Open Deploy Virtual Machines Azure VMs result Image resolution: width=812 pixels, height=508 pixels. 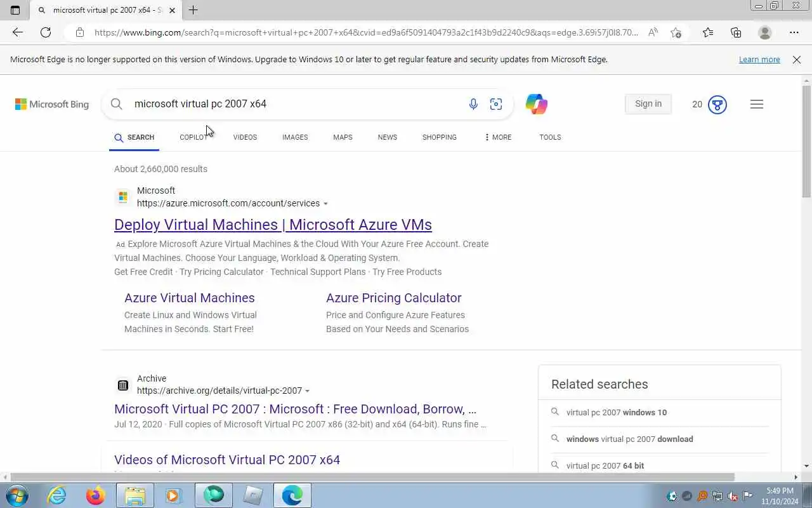pyautogui.click(x=273, y=225)
